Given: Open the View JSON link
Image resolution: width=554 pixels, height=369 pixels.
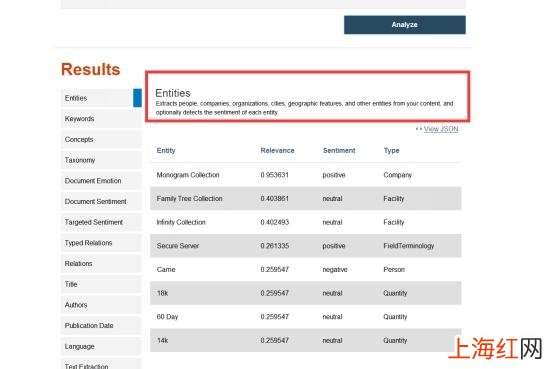Looking at the screenshot, I should coord(441,129).
